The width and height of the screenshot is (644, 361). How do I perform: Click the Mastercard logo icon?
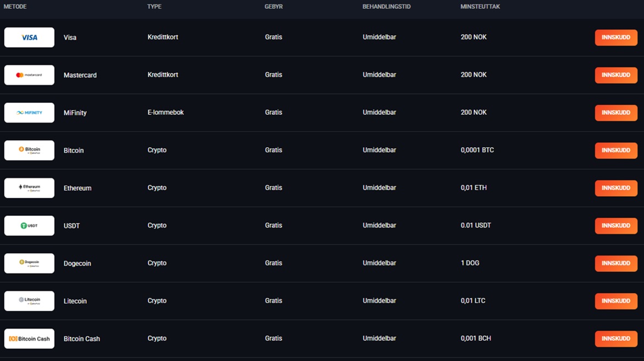29,75
